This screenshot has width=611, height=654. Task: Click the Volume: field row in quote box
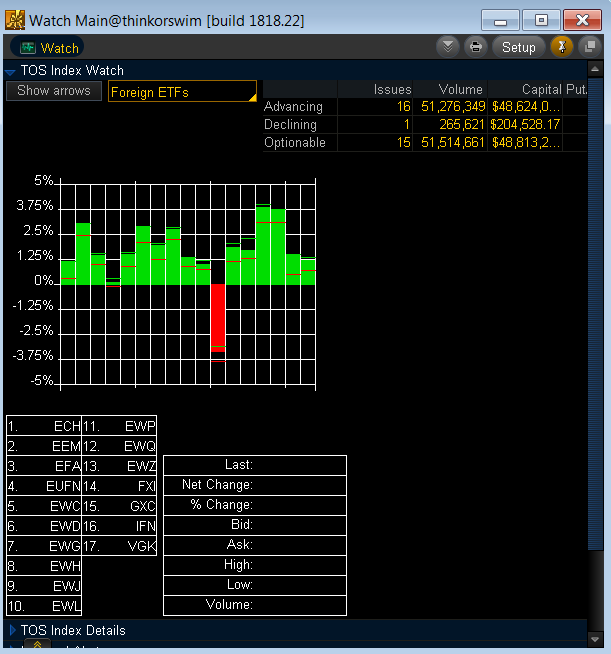point(255,605)
